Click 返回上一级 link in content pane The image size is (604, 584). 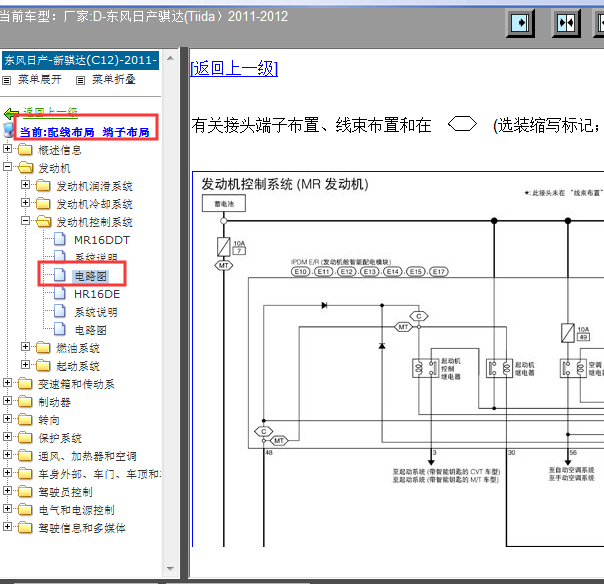click(234, 69)
